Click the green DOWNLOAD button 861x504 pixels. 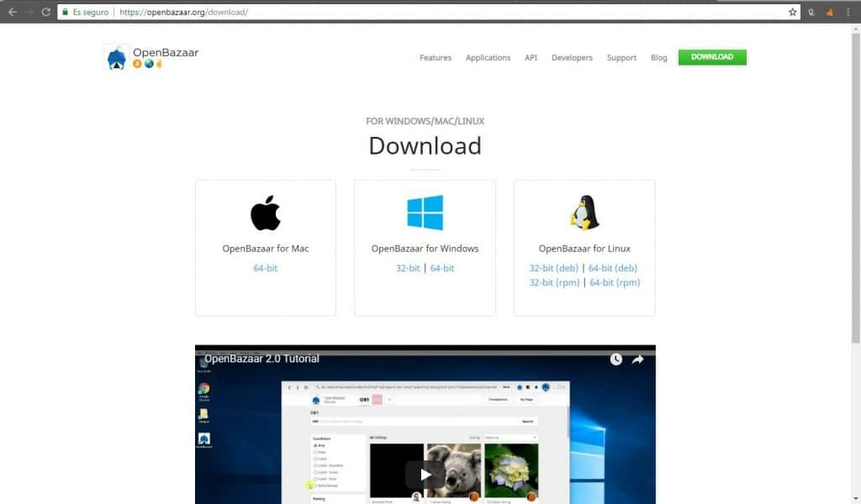712,57
